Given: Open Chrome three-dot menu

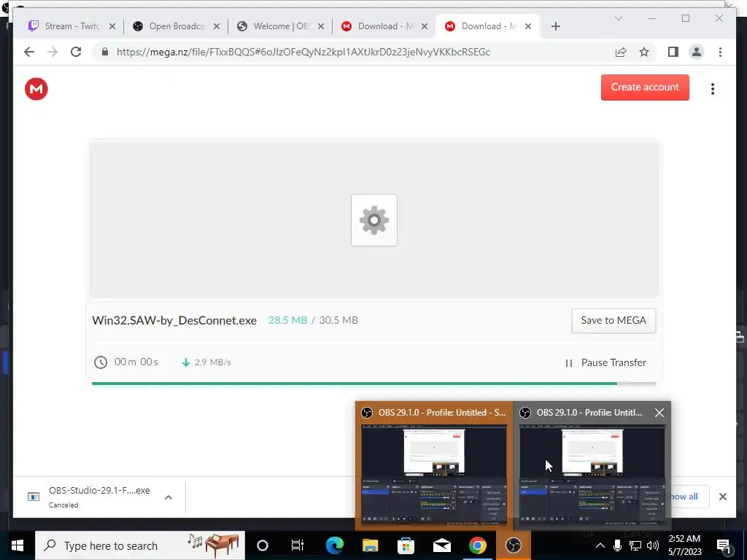Looking at the screenshot, I should pyautogui.click(x=720, y=52).
